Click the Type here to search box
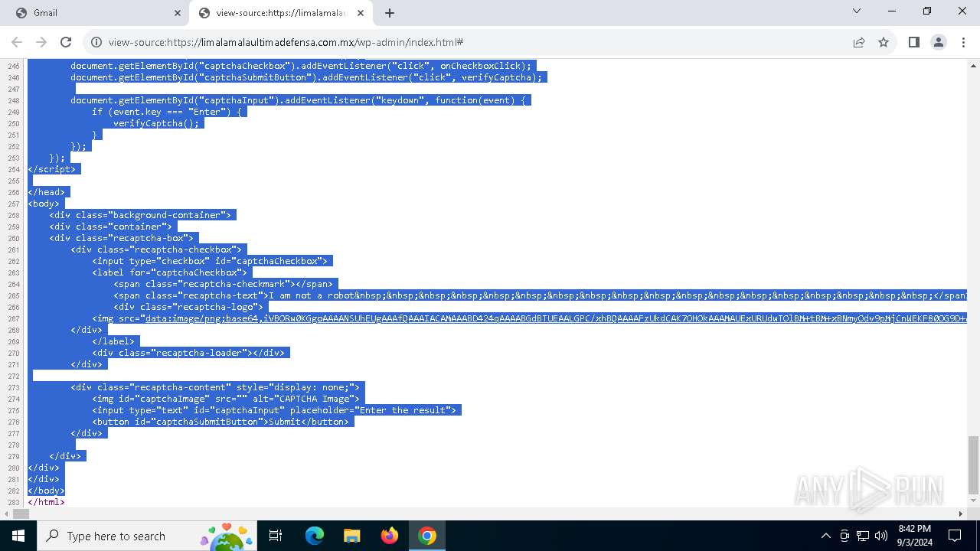Screen dimensions: 980x551 [x=147, y=536]
